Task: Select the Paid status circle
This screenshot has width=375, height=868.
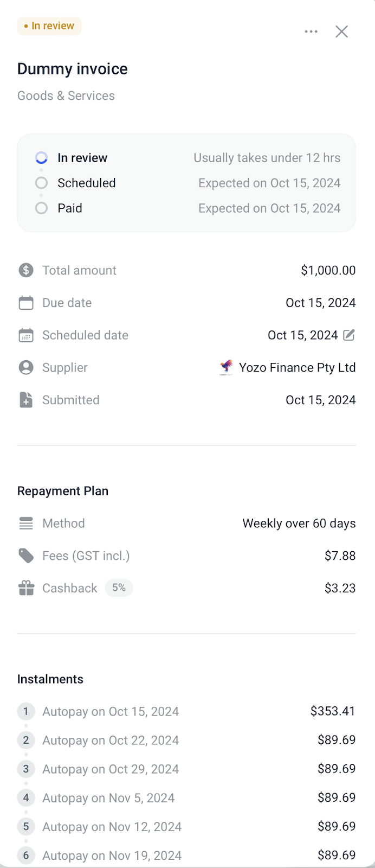Action: click(x=41, y=208)
